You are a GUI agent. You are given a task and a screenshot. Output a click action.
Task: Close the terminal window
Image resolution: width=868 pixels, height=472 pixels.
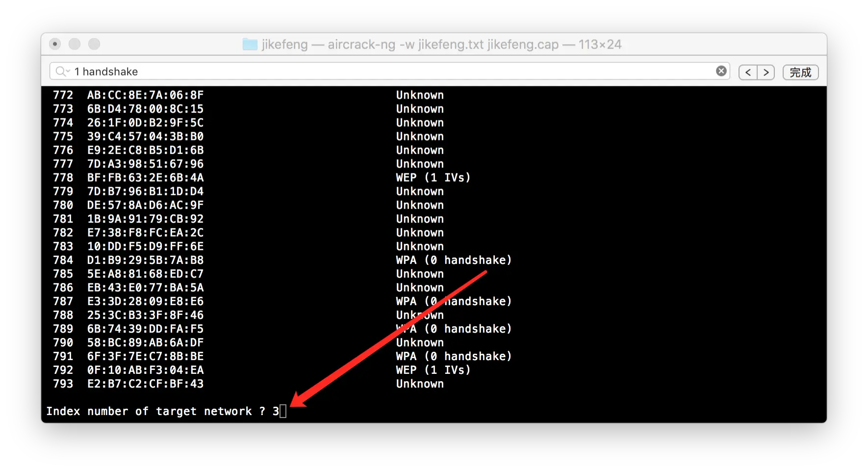[55, 44]
